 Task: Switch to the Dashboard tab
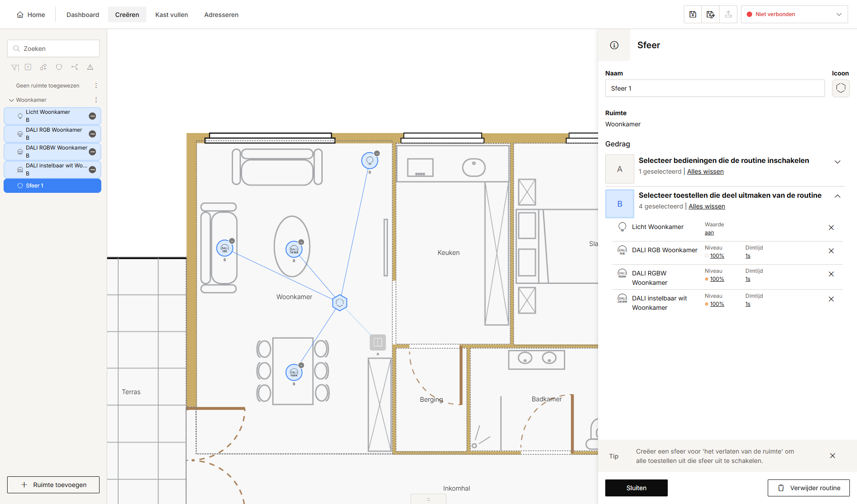coord(83,15)
